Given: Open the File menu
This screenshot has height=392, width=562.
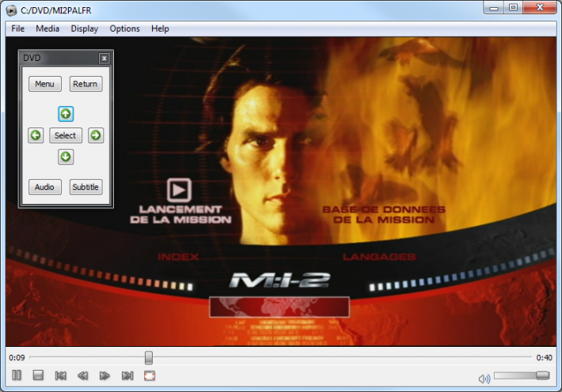Looking at the screenshot, I should tap(18, 29).
